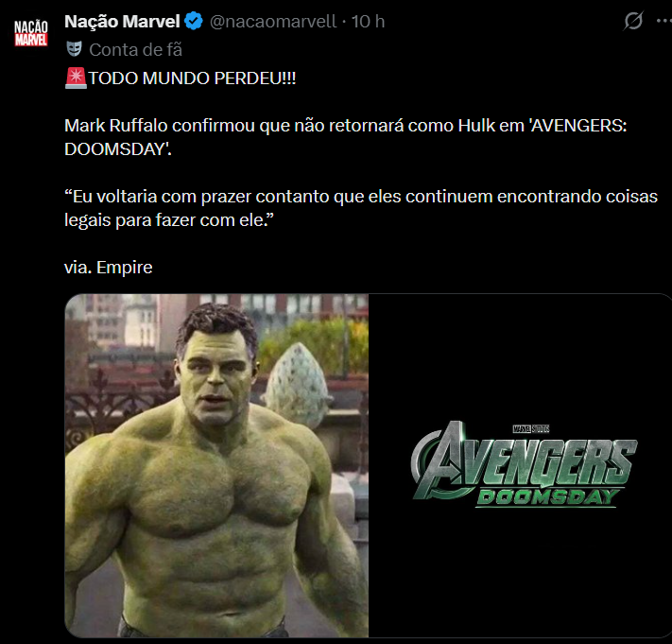Open the Nação Marvel profile avatar

[31, 33]
